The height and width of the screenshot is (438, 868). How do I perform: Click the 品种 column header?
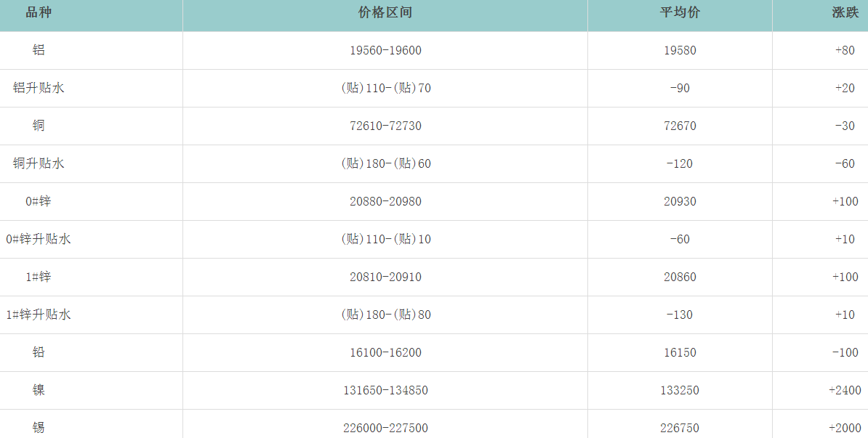click(x=39, y=13)
